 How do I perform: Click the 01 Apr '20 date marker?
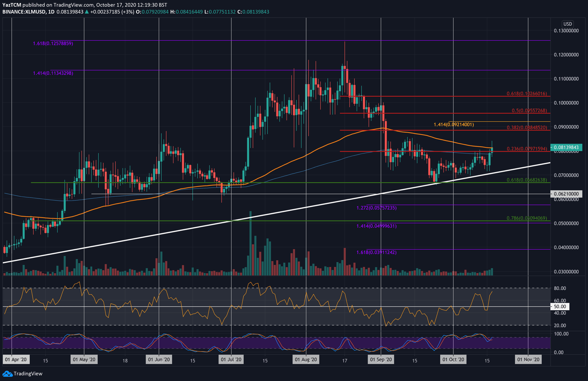pos(16,360)
